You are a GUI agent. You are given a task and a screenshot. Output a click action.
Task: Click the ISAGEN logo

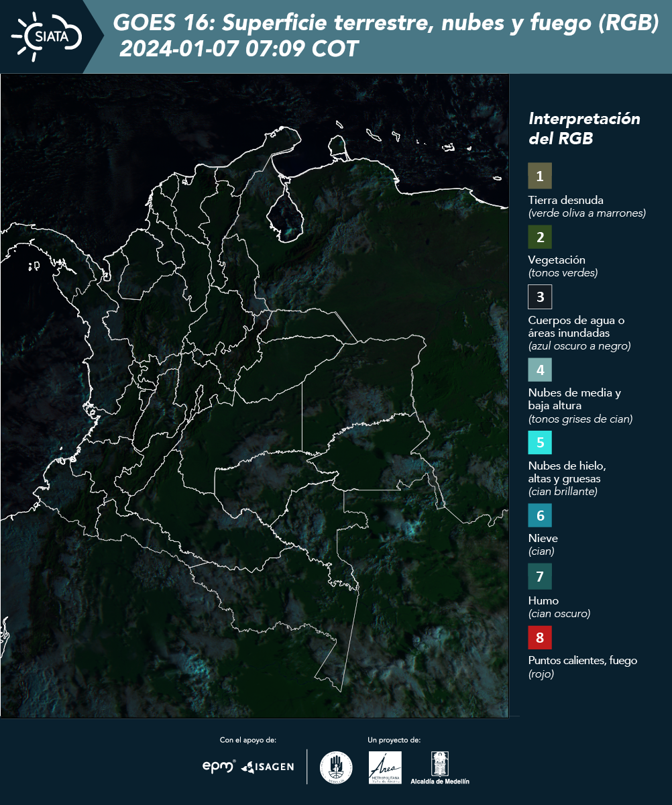coord(268,767)
